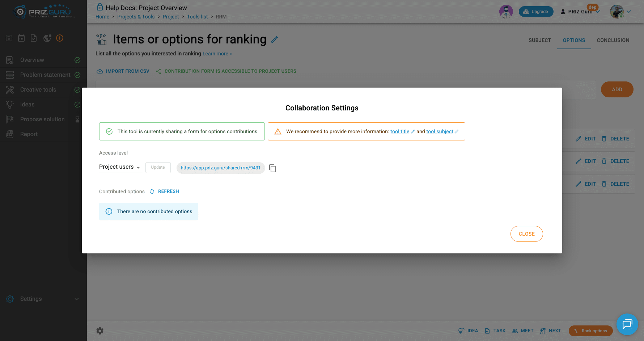Viewport: 644px width, 341px height.
Task: Click the gear icon in the bottom toolbar
Action: [100, 331]
